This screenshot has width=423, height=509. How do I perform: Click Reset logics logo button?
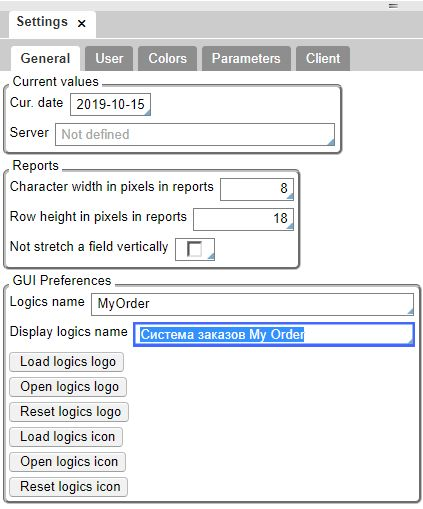click(x=69, y=412)
